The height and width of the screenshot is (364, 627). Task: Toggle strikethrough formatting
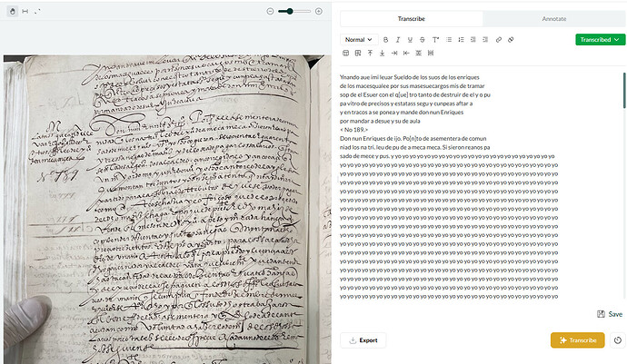point(423,40)
